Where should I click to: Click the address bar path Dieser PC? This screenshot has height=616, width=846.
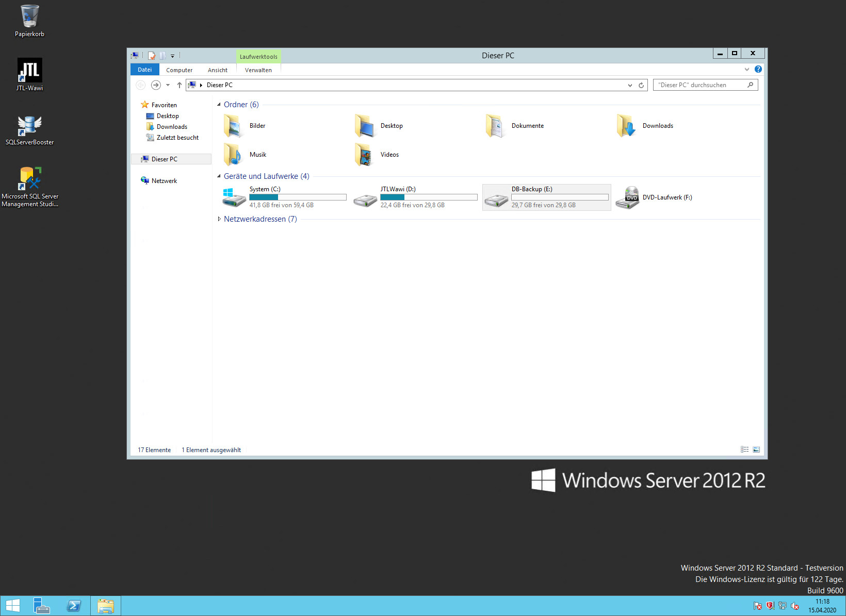[x=219, y=85]
